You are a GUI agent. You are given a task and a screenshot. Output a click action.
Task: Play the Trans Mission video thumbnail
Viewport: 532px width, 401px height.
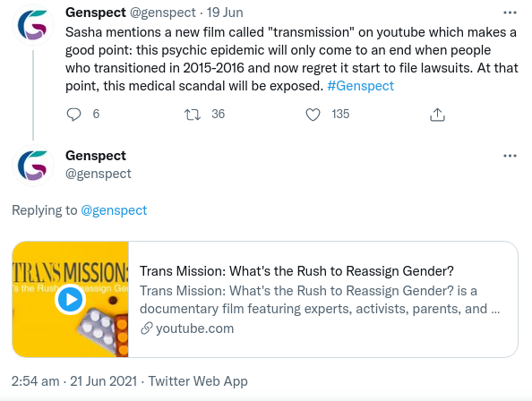tap(70, 299)
